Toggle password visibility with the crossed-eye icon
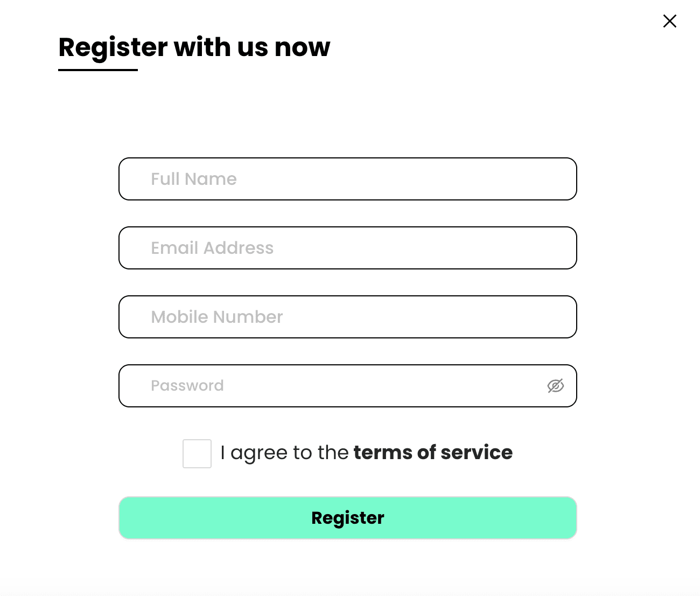Screen dimensions: 700x596 pyautogui.click(x=555, y=386)
